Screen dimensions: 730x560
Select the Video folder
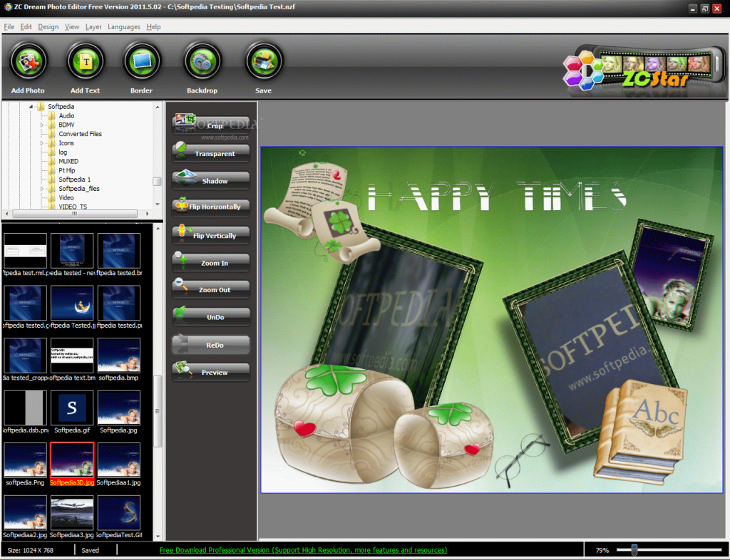click(x=66, y=197)
